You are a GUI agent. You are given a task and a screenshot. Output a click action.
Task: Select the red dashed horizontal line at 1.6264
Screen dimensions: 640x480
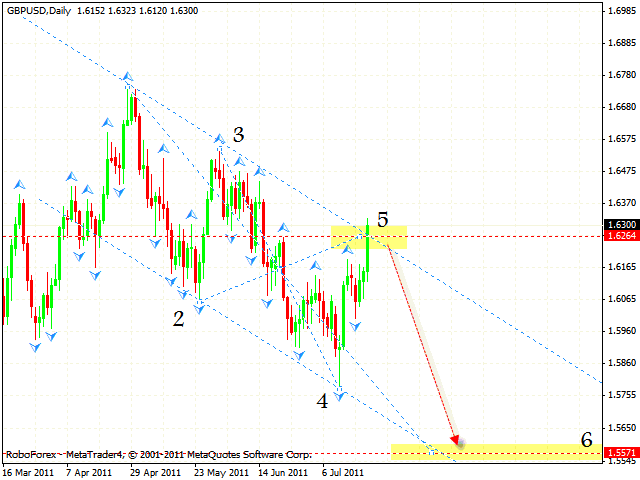click(x=302, y=236)
